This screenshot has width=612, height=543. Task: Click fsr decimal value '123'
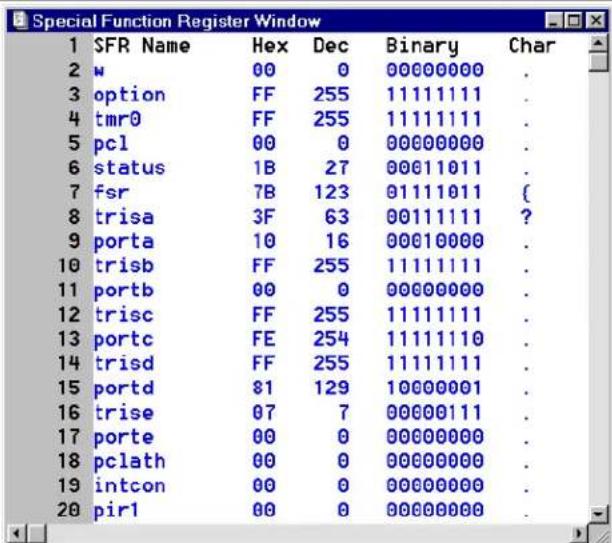(331, 192)
